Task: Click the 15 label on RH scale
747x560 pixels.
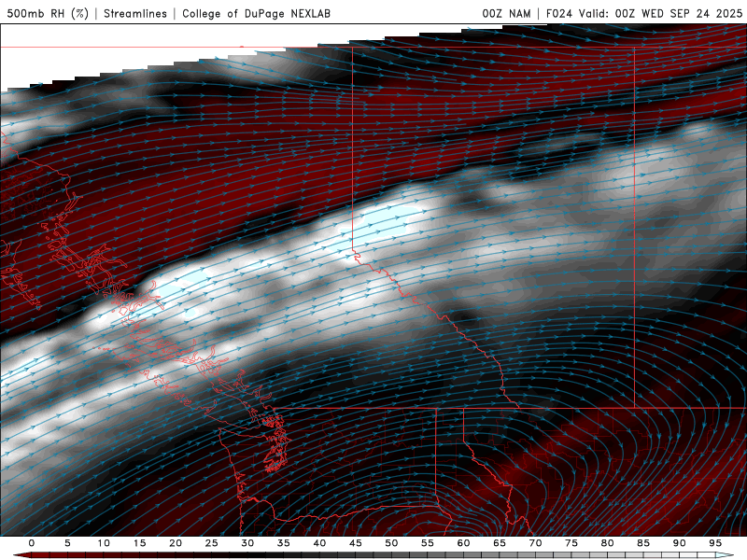Action: pyautogui.click(x=139, y=543)
